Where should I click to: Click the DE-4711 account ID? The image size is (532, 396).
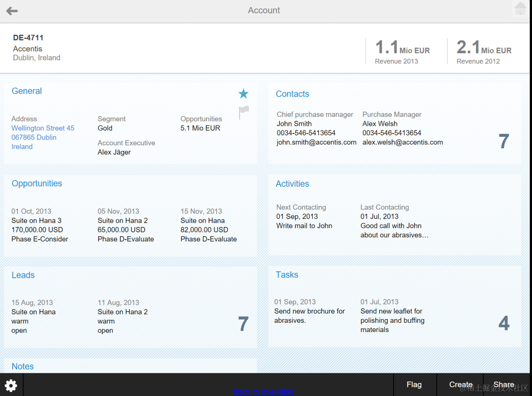pyautogui.click(x=28, y=38)
